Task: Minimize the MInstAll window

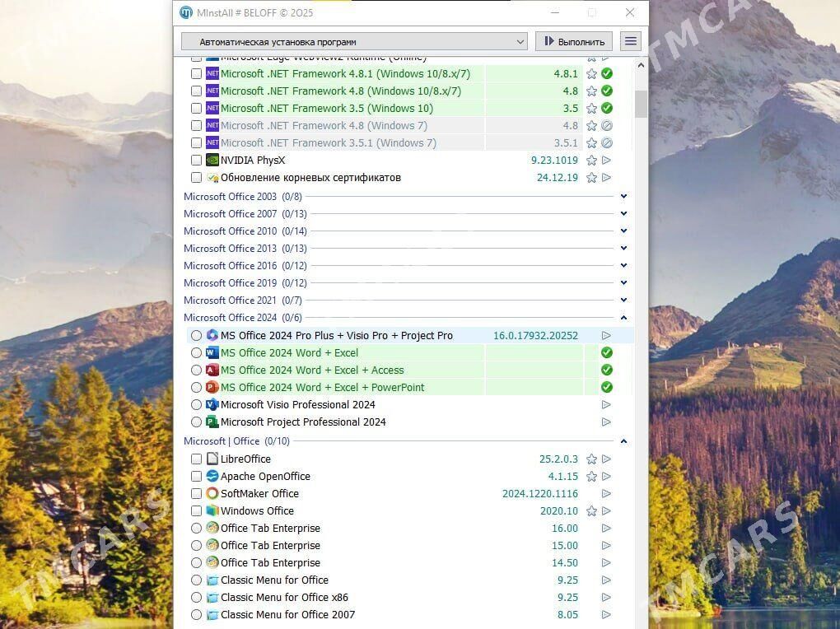Action: coord(555,12)
